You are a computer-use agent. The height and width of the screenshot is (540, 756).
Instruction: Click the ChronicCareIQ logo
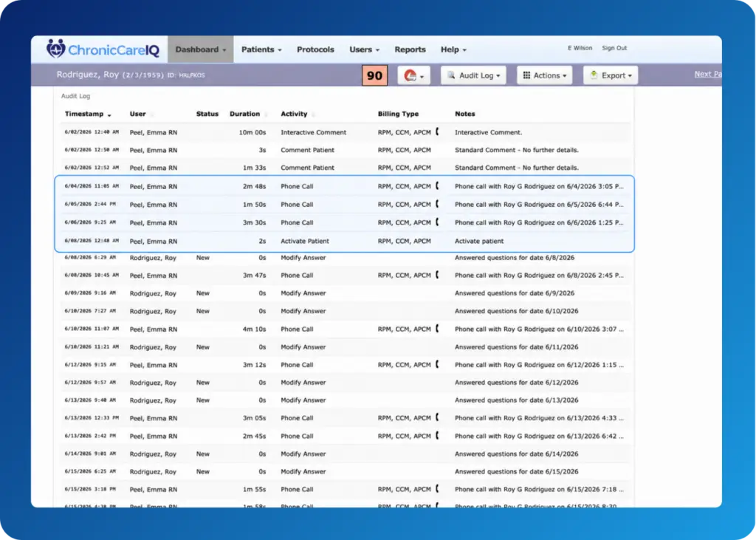point(103,49)
